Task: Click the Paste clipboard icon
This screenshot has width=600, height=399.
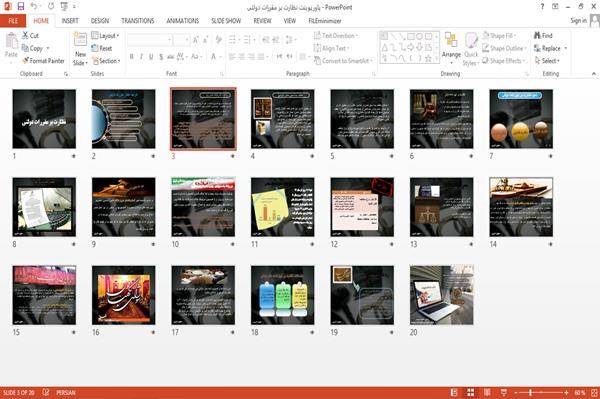Action: [11, 41]
